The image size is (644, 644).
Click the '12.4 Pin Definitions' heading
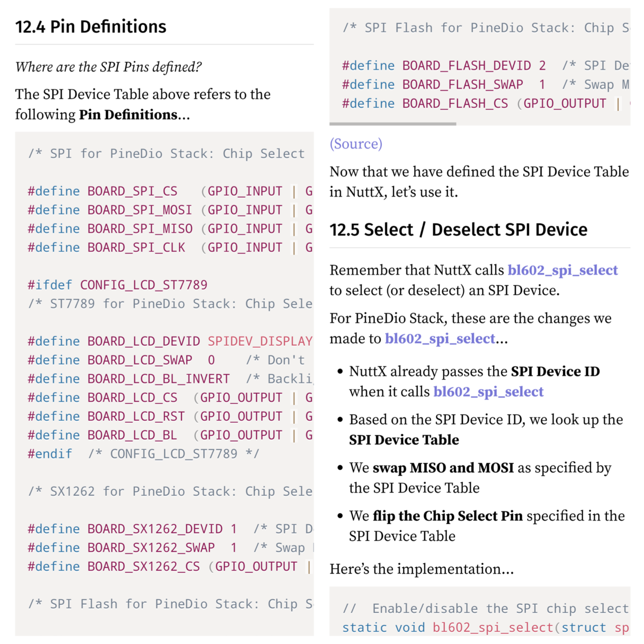[91, 27]
